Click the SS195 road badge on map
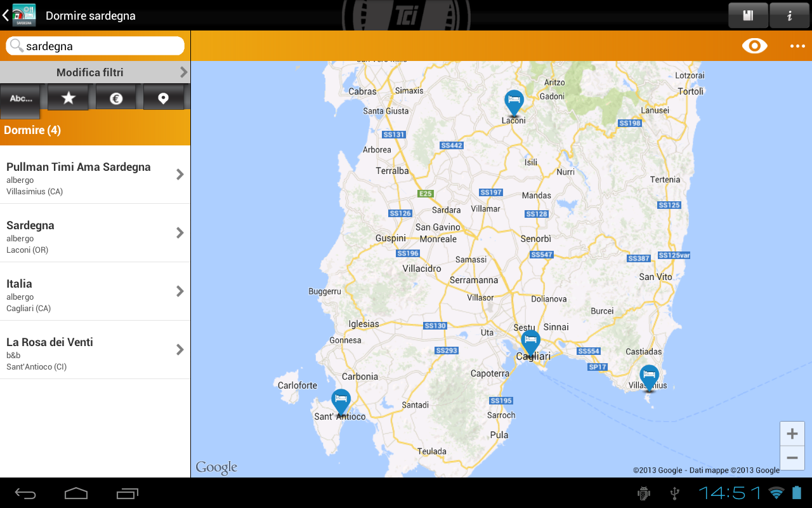Viewport: 812px width, 508px height. click(501, 401)
